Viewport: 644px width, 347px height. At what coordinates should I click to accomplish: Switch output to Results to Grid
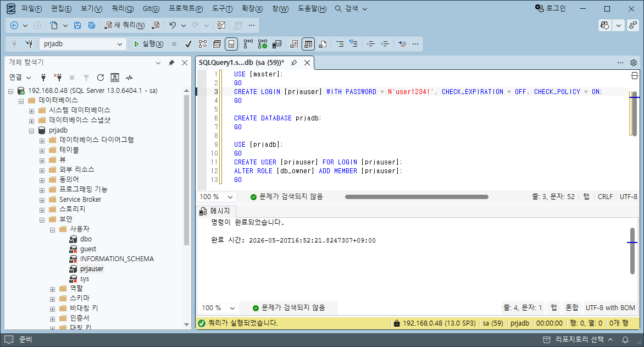click(308, 44)
